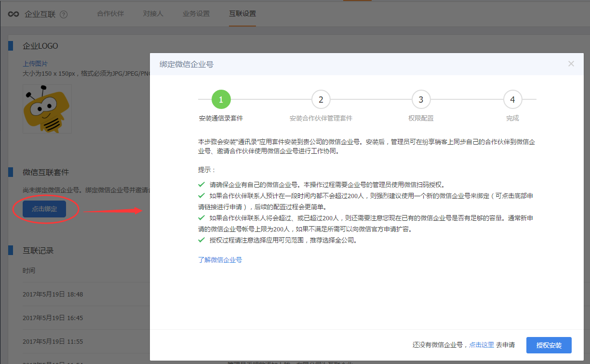This screenshot has width=590, height=364.
Task: Click the 点击这里 link to apply
Action: point(482,345)
